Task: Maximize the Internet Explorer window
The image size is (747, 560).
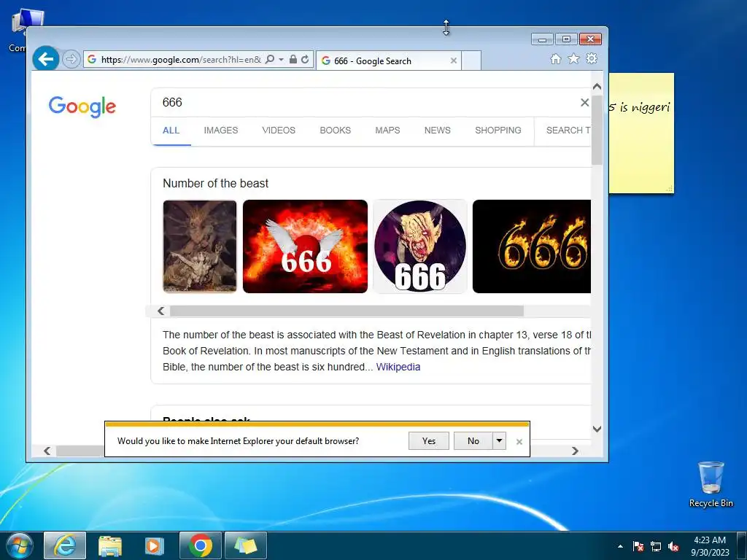Action: click(x=566, y=39)
